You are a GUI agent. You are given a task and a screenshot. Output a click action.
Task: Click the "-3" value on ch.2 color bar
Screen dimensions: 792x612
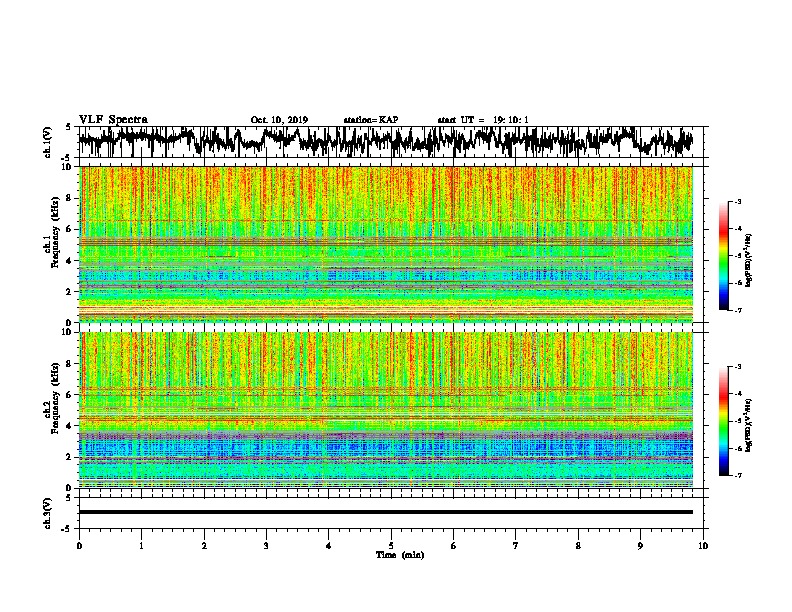point(737,367)
